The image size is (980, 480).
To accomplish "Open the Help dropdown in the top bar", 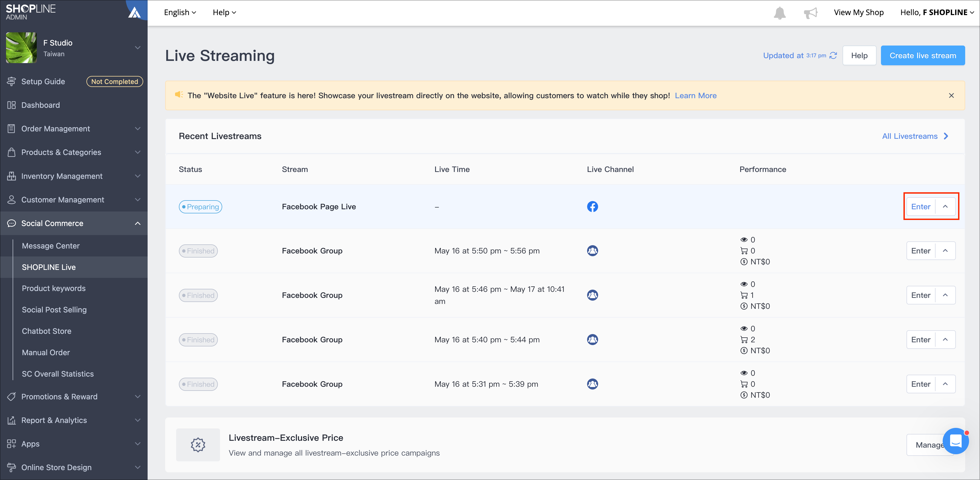I will (224, 13).
